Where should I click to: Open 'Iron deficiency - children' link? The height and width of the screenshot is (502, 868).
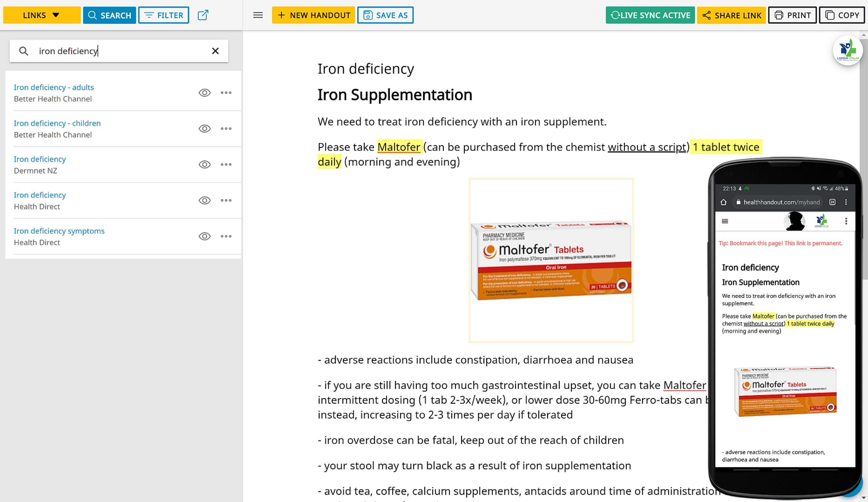pyautogui.click(x=57, y=123)
